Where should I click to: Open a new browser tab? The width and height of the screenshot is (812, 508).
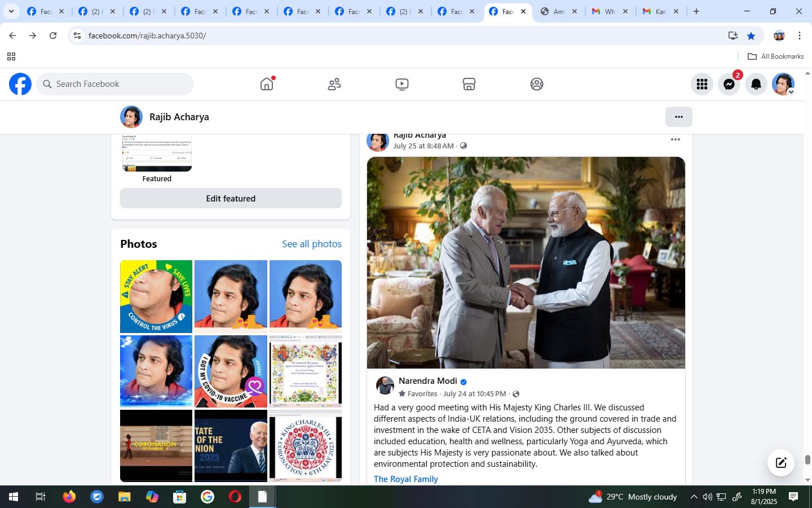[696, 11]
